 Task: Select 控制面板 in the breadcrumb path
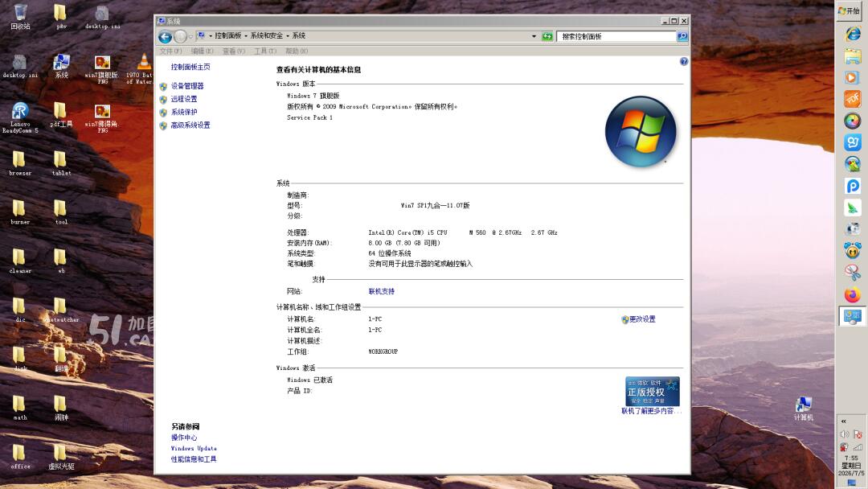tap(228, 35)
